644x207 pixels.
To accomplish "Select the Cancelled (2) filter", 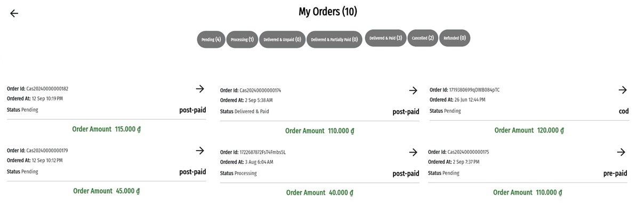I will pyautogui.click(x=423, y=38).
